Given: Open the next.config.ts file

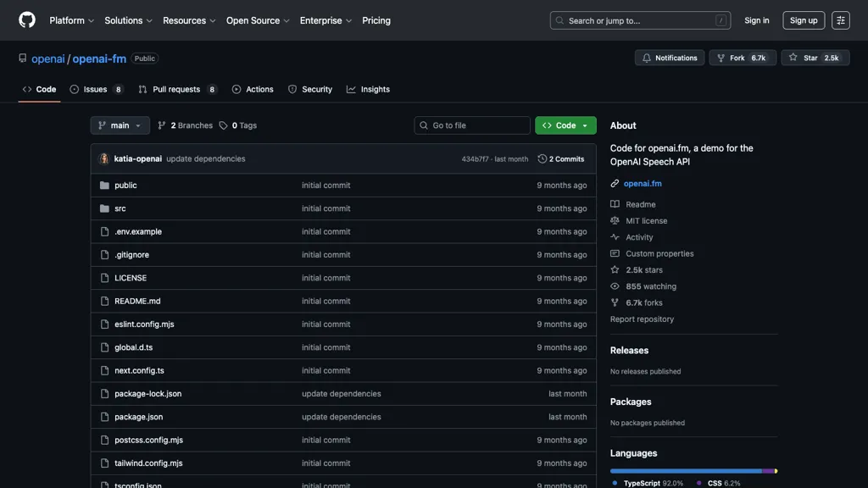Looking at the screenshot, I should coord(139,371).
